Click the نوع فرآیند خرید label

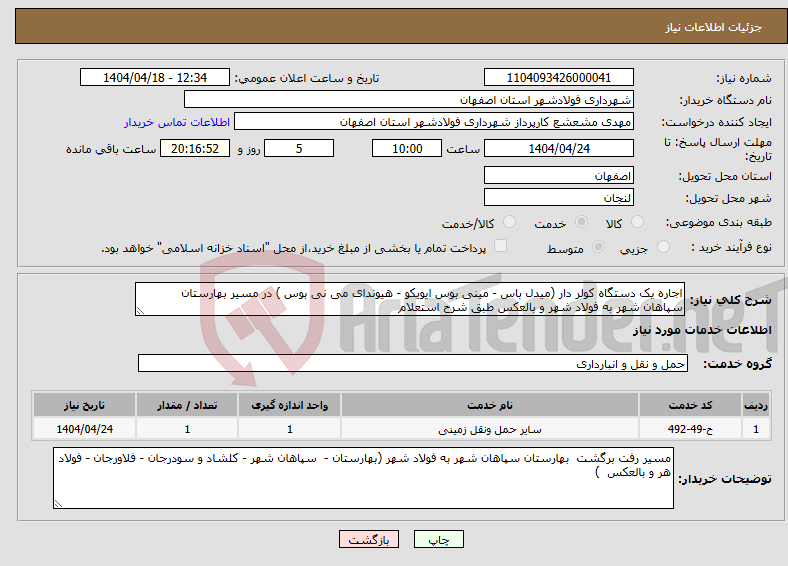pyautogui.click(x=731, y=247)
